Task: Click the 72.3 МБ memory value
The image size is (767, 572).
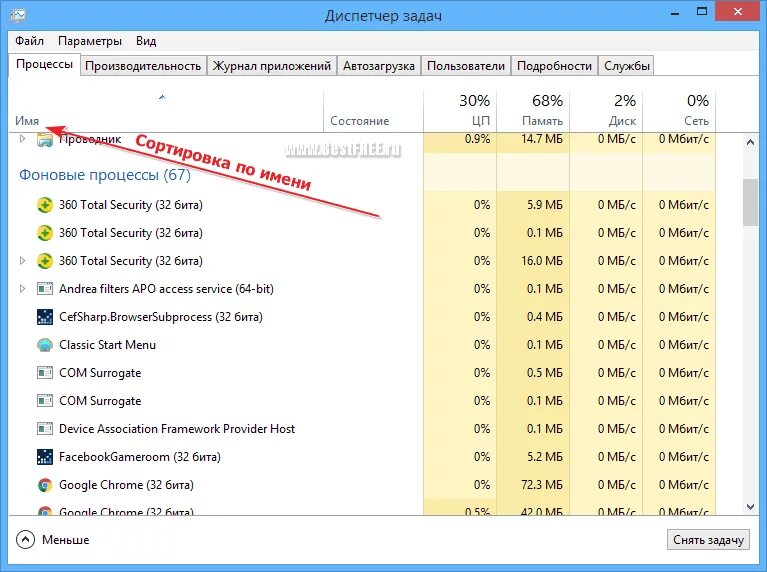Action: click(541, 485)
